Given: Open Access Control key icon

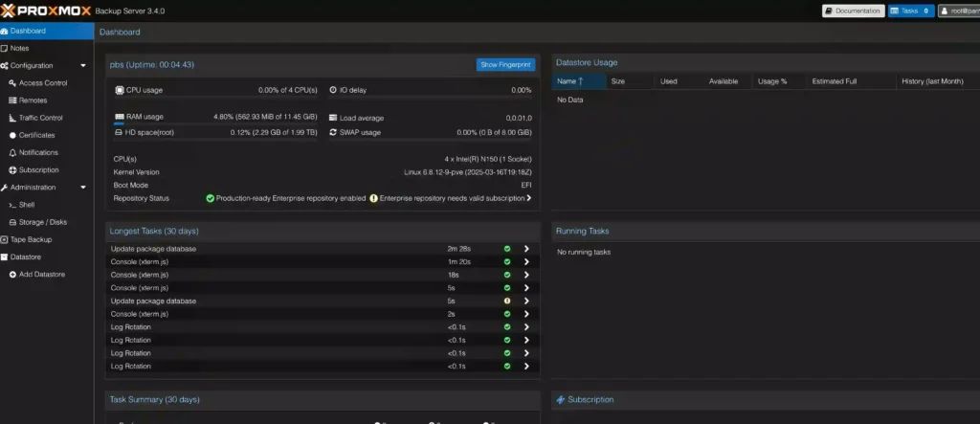Looking at the screenshot, I should [12, 83].
